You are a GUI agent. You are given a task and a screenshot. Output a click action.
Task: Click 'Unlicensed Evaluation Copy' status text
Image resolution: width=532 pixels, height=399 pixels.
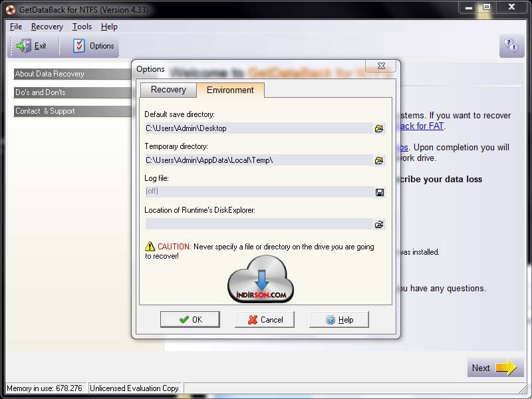click(134, 388)
